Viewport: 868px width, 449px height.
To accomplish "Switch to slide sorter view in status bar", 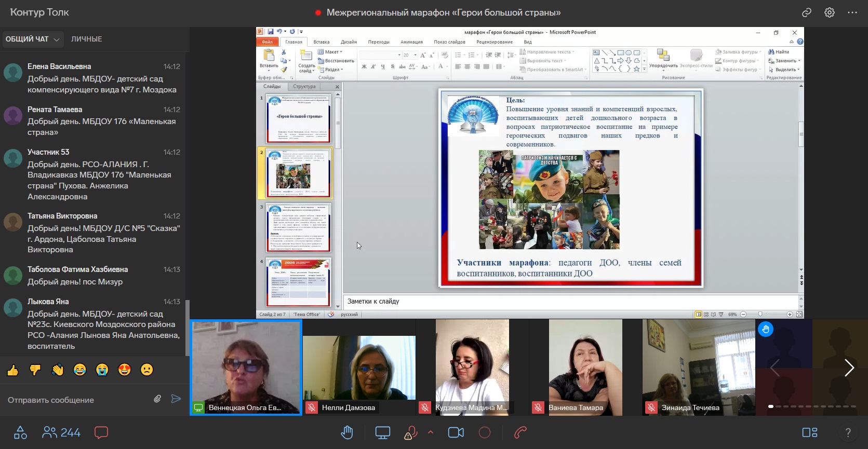I will 706,314.
